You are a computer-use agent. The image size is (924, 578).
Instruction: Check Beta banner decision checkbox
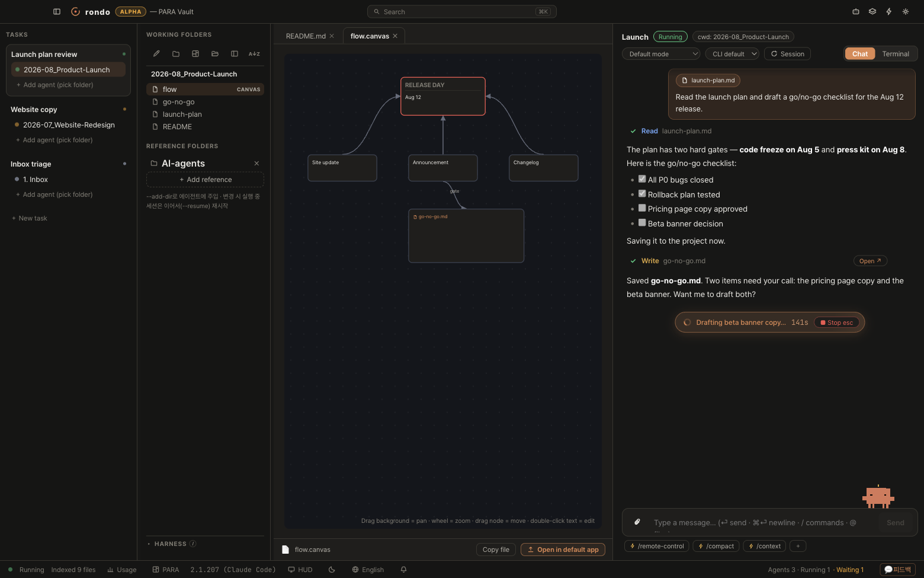click(x=642, y=223)
